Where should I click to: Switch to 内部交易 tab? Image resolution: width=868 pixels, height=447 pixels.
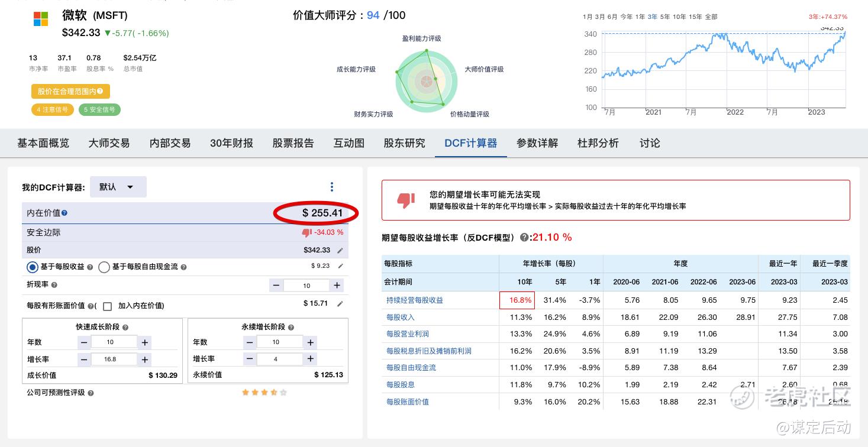(170, 143)
